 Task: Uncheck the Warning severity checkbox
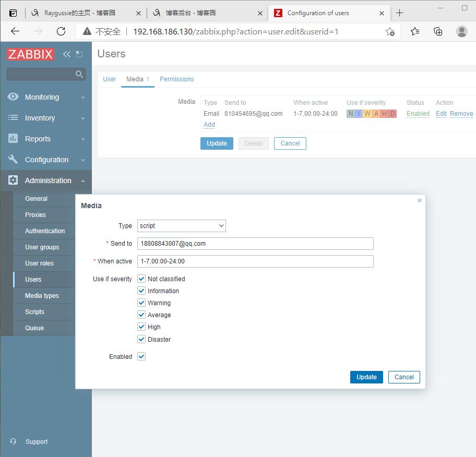[141, 303]
